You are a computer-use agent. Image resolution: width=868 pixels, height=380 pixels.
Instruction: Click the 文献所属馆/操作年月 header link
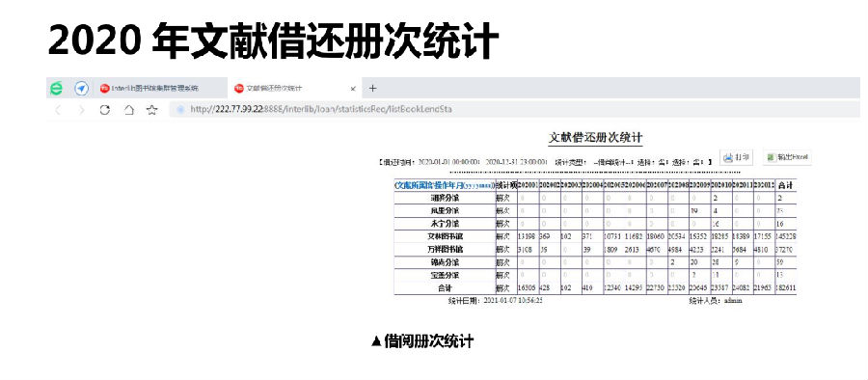coord(445,185)
